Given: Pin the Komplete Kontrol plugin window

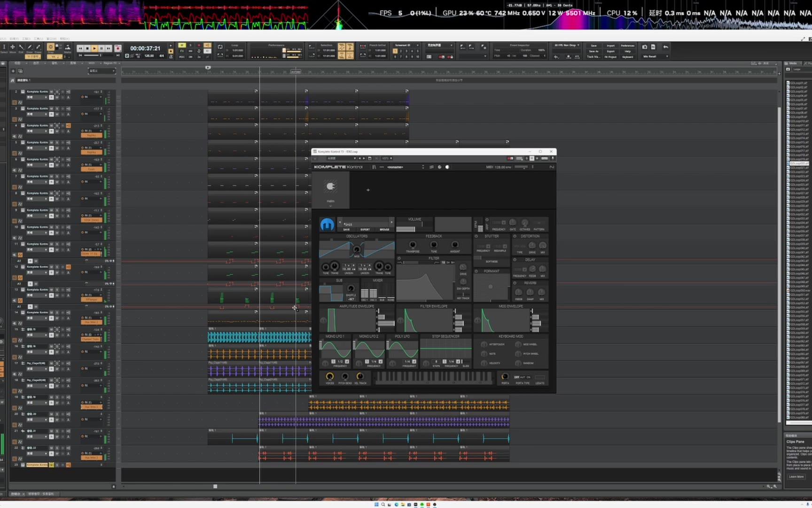Looking at the screenshot, I should [x=553, y=158].
